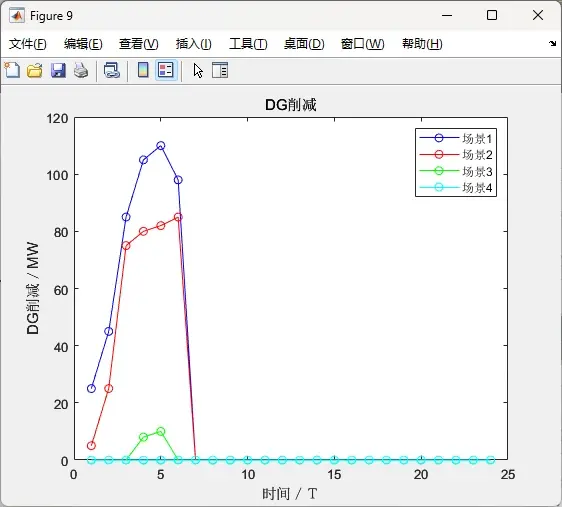This screenshot has width=562, height=507.
Task: Open the 编辑(E) menu
Action: click(83, 44)
